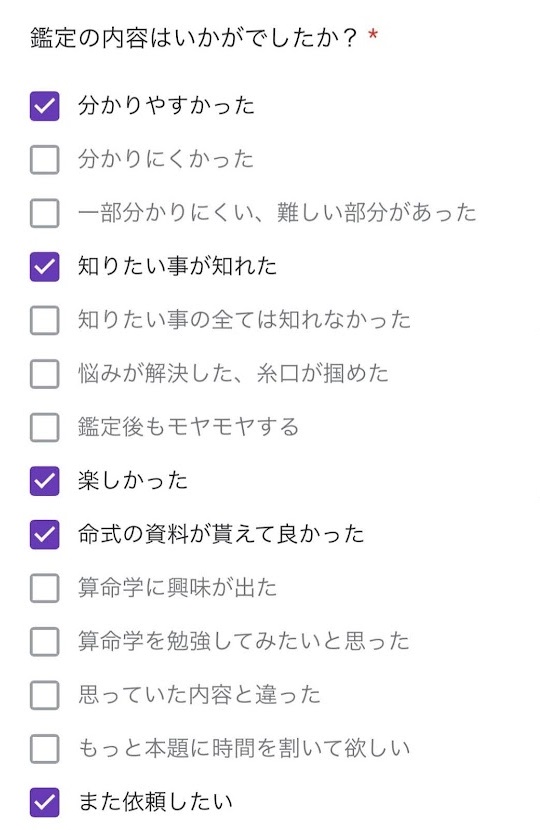
Task: Uncheck the 知りたい事が知れた checkbox
Action: coord(44,267)
